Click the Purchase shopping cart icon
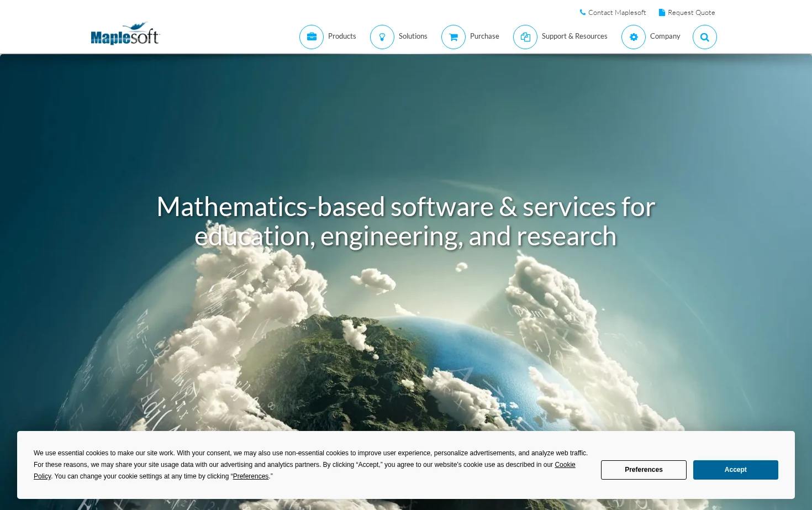This screenshot has width=812, height=510. 454,37
